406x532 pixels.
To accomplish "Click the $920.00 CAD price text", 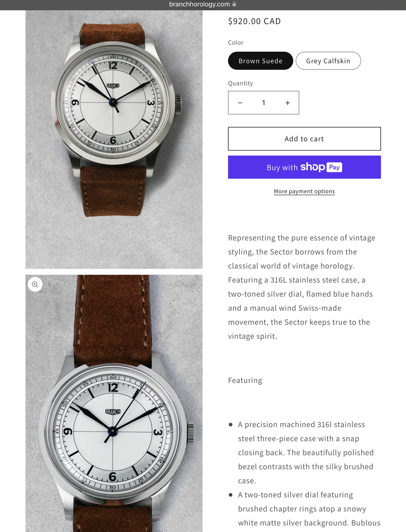I will coord(254,21).
